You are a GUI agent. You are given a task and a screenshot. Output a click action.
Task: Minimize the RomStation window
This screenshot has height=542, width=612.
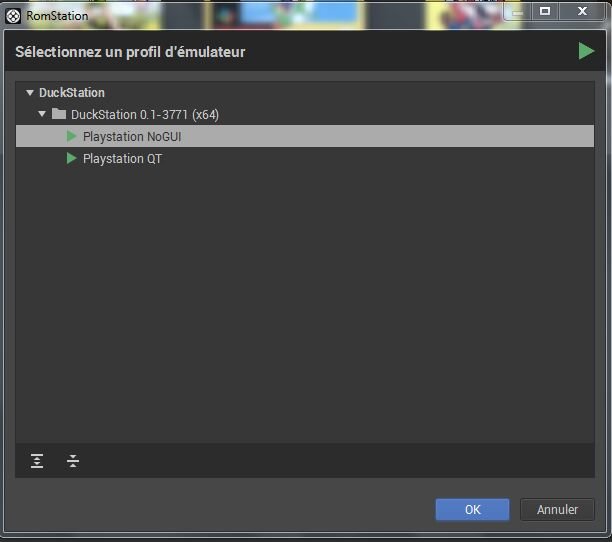[x=518, y=12]
